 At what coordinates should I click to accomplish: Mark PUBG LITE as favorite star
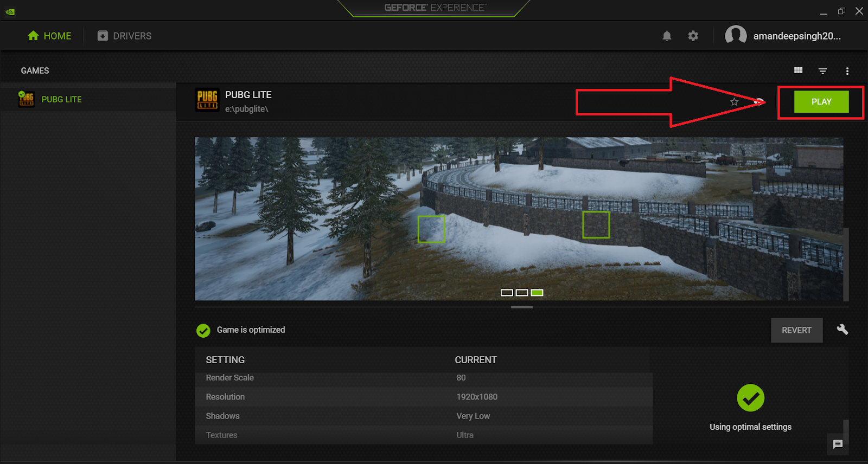(734, 102)
